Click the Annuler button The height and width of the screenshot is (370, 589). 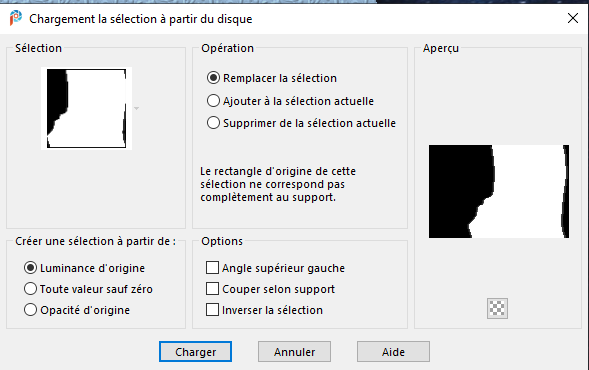click(x=294, y=352)
